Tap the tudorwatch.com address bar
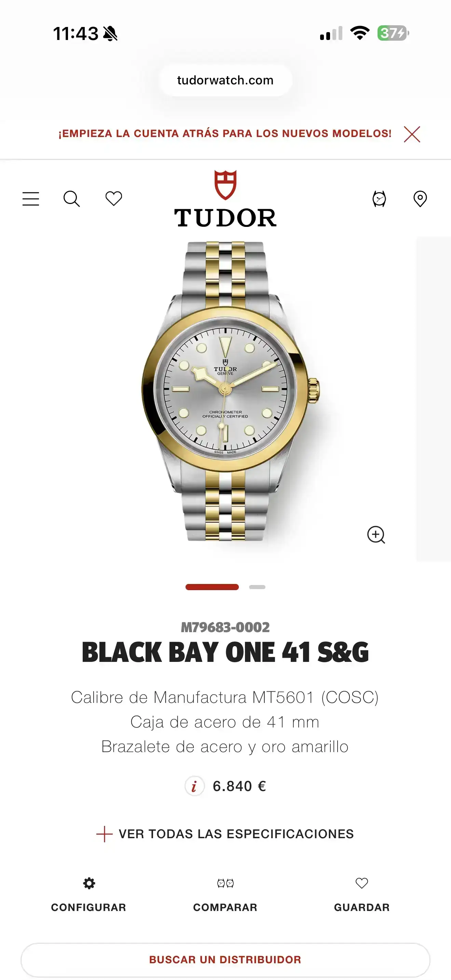This screenshot has height=980, width=451. click(225, 80)
